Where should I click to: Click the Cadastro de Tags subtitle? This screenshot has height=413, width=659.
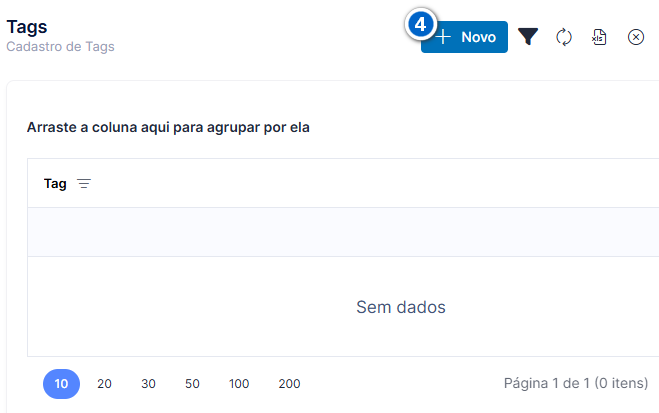coord(60,47)
